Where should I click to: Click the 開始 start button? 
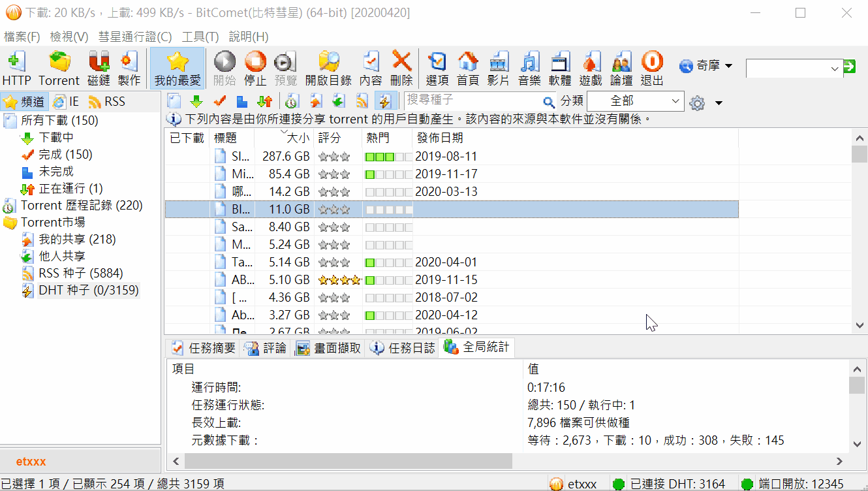(x=225, y=69)
